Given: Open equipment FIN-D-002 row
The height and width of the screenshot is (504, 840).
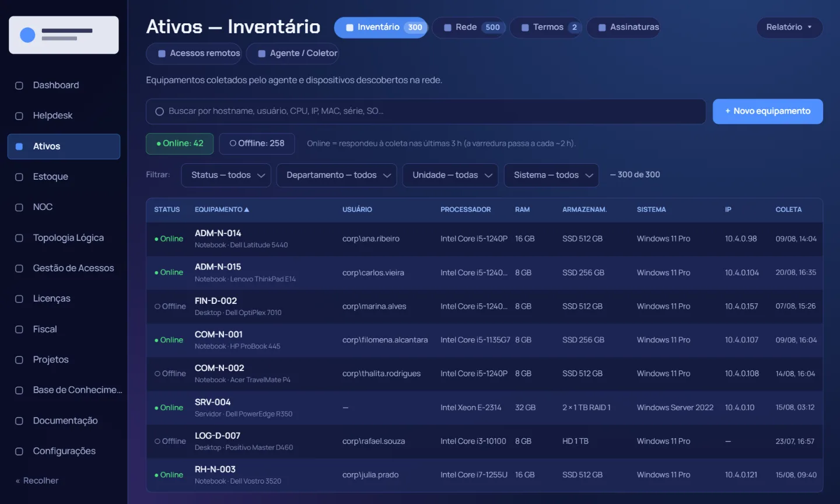Looking at the screenshot, I should (x=484, y=306).
